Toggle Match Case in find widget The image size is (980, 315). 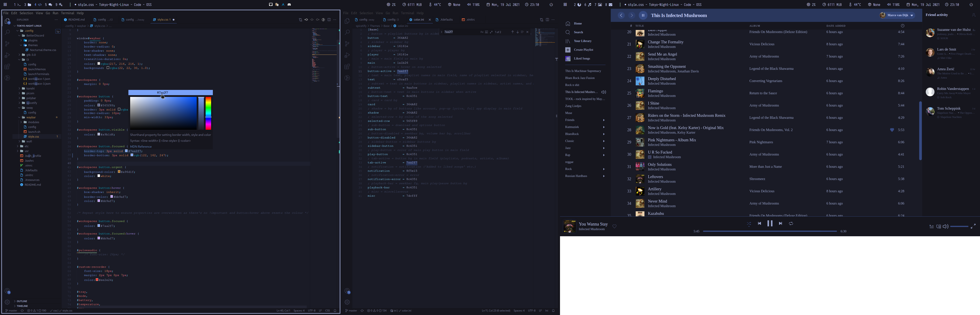click(x=482, y=32)
